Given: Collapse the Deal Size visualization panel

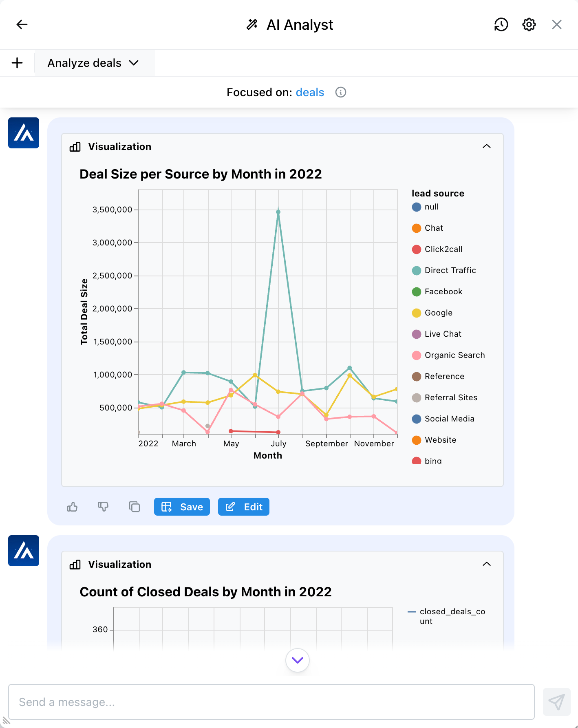Looking at the screenshot, I should coord(486,146).
